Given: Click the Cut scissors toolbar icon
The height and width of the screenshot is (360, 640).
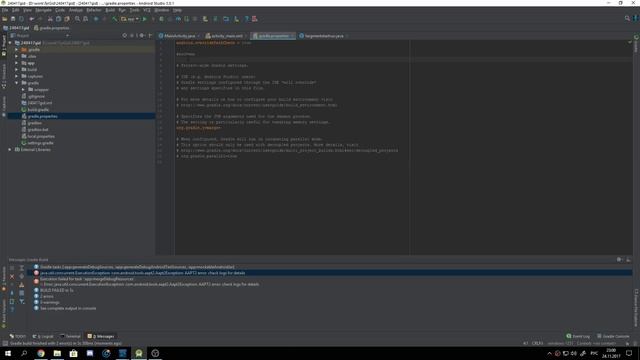Looking at the screenshot, I should pos(50,19).
